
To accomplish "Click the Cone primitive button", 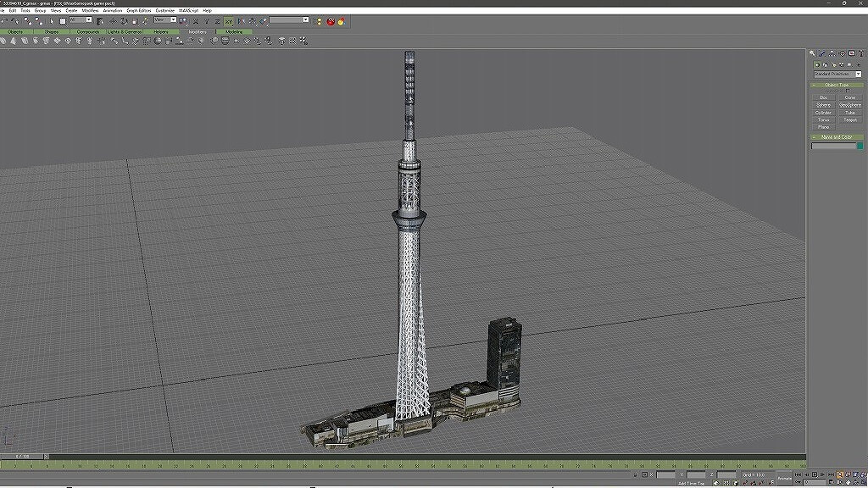I will click(x=849, y=97).
